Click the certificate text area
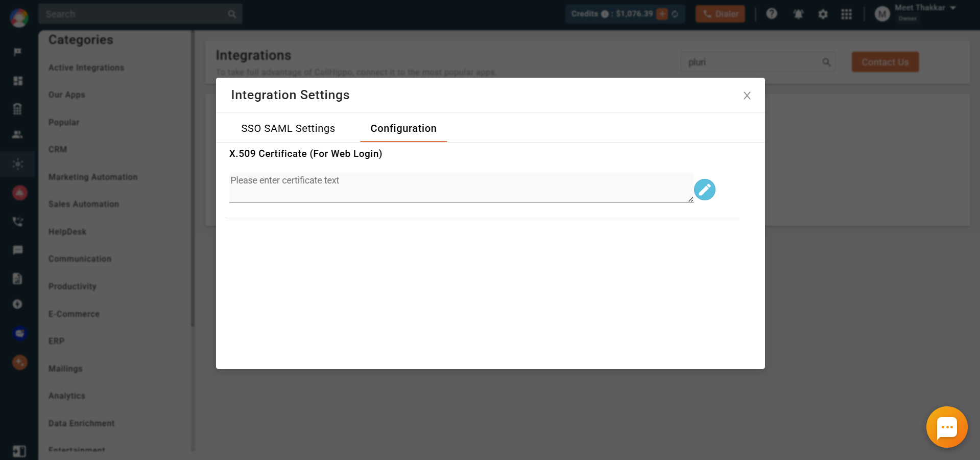The height and width of the screenshot is (460, 980). 461,188
